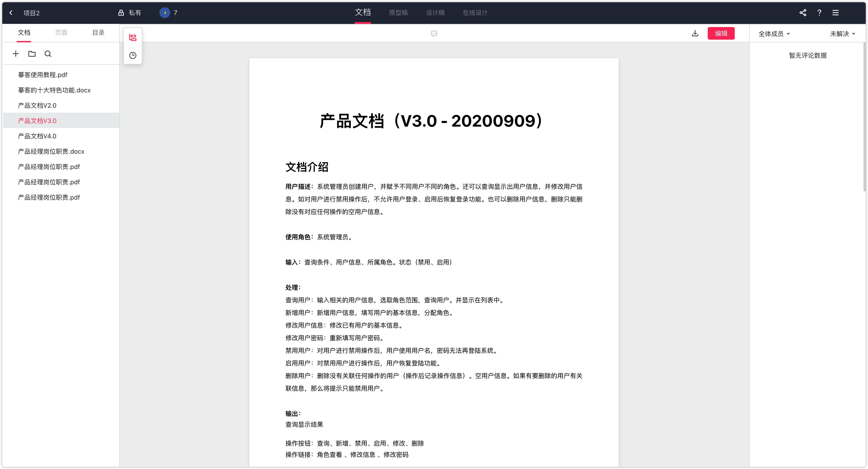Open the help question mark icon

click(x=819, y=13)
